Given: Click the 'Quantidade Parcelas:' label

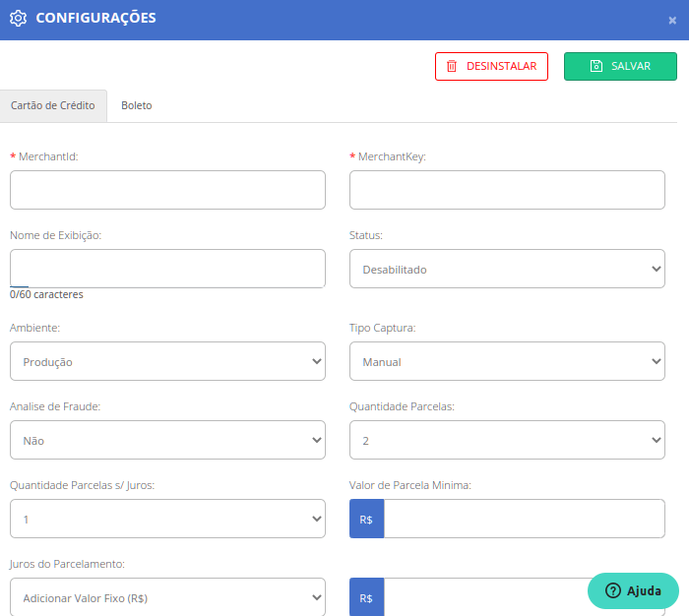Looking at the screenshot, I should click(x=402, y=406).
